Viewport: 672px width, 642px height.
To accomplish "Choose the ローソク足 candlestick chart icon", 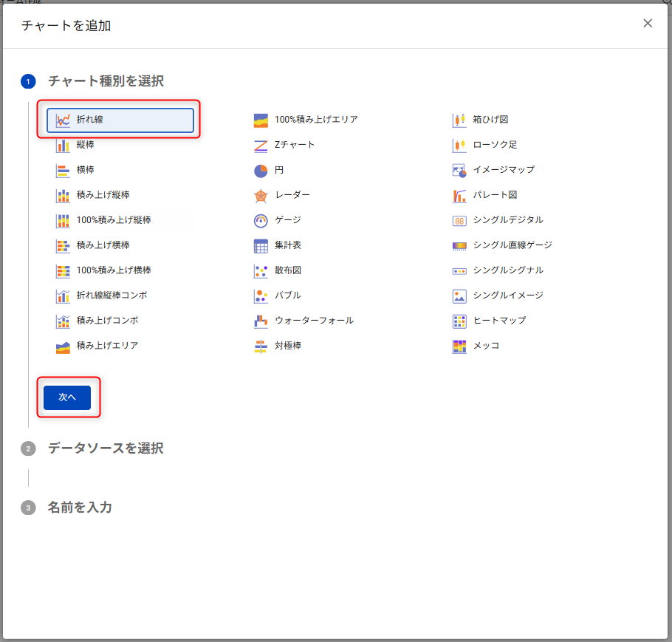I will pyautogui.click(x=459, y=145).
